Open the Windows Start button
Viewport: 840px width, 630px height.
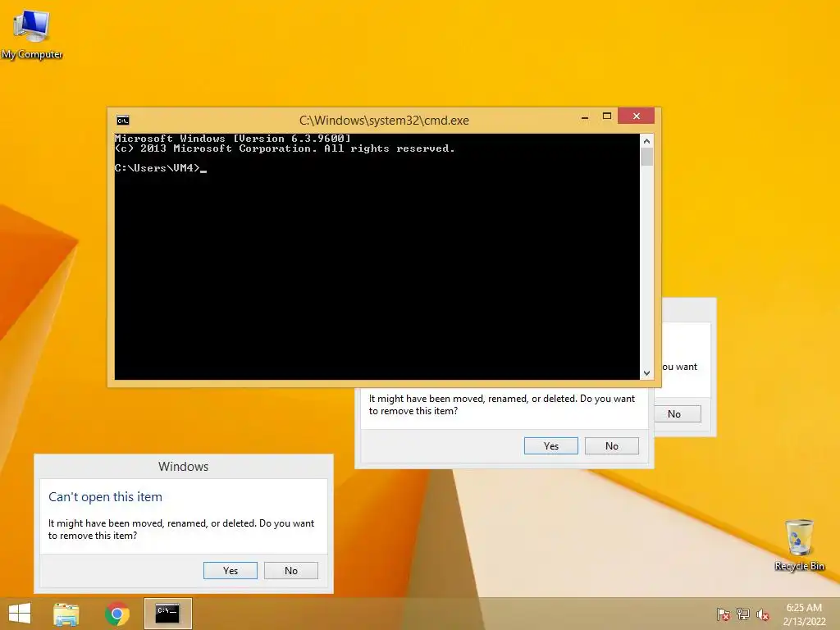pos(20,614)
